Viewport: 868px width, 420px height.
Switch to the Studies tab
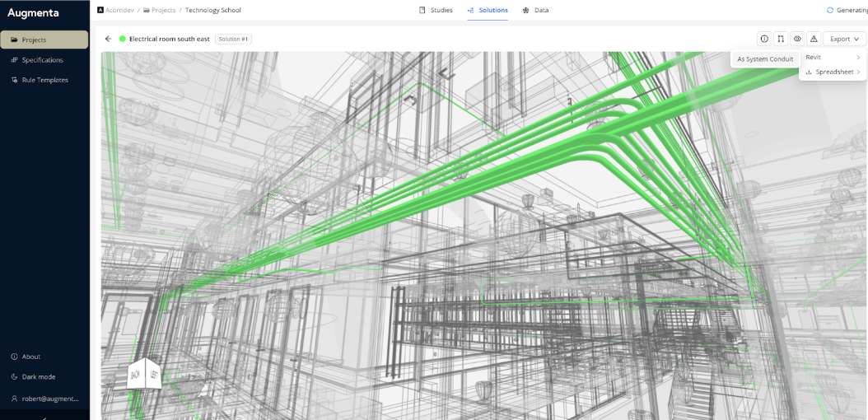click(436, 11)
